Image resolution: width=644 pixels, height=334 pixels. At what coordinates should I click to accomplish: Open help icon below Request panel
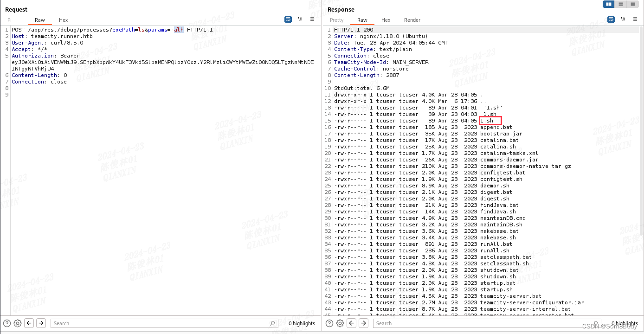point(6,323)
